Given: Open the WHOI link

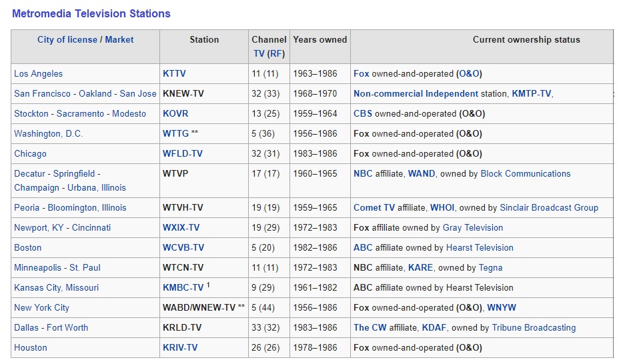Looking at the screenshot, I should [x=442, y=207].
